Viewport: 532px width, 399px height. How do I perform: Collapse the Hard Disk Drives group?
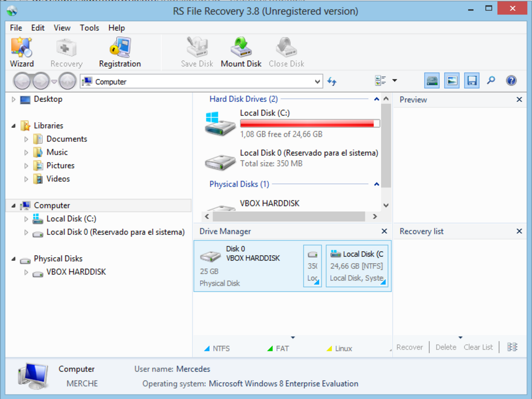[x=376, y=99]
